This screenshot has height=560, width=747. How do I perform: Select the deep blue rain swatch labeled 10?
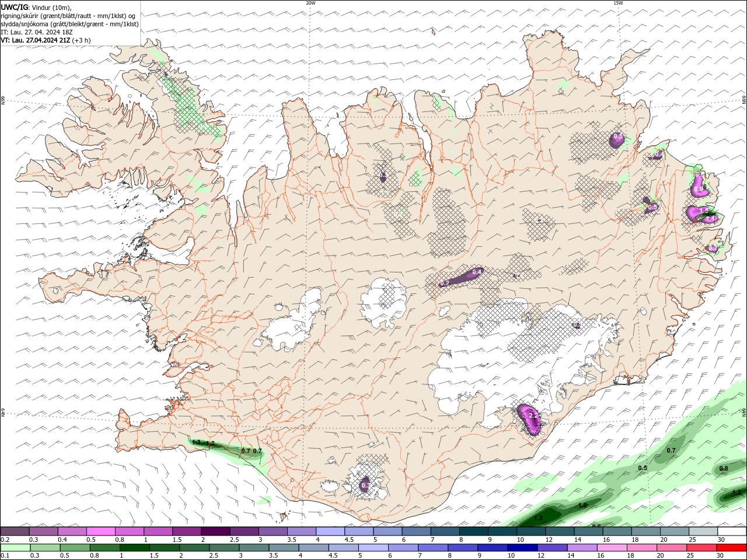(x=521, y=548)
